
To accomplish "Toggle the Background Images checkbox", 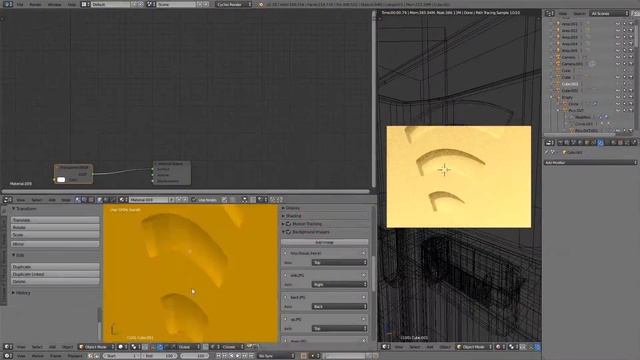I will coord(289,232).
